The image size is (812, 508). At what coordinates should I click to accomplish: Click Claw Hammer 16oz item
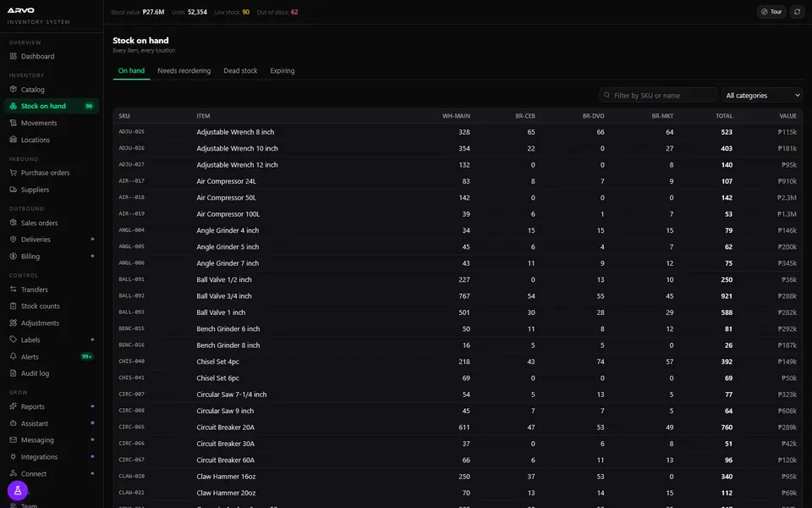pos(226,477)
